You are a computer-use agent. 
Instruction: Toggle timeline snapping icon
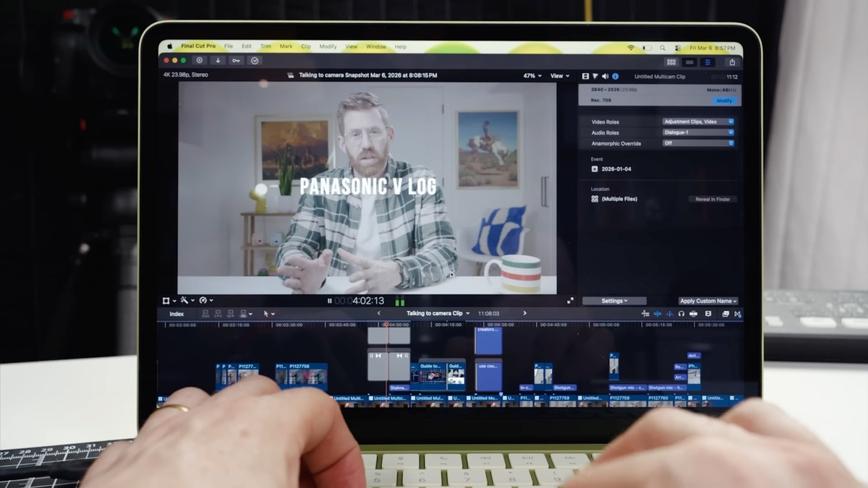point(694,314)
